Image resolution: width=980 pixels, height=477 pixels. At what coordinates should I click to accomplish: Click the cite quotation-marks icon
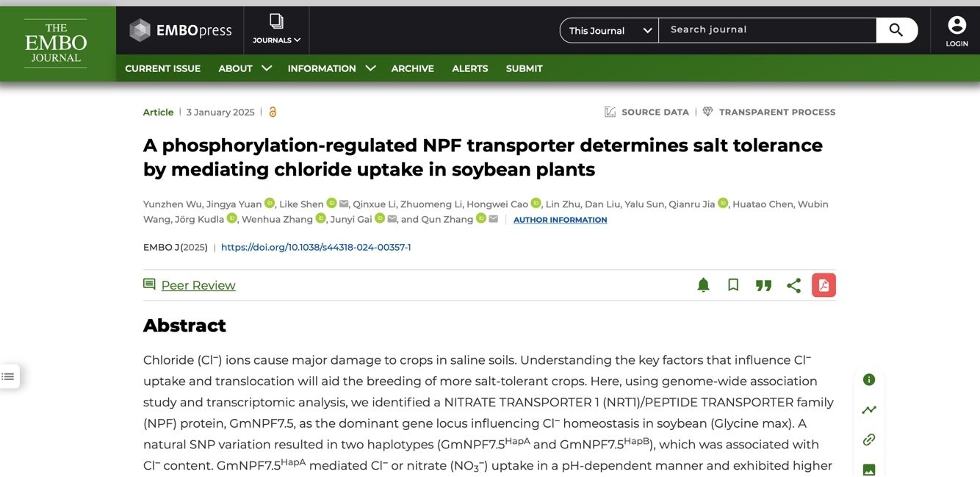(763, 285)
